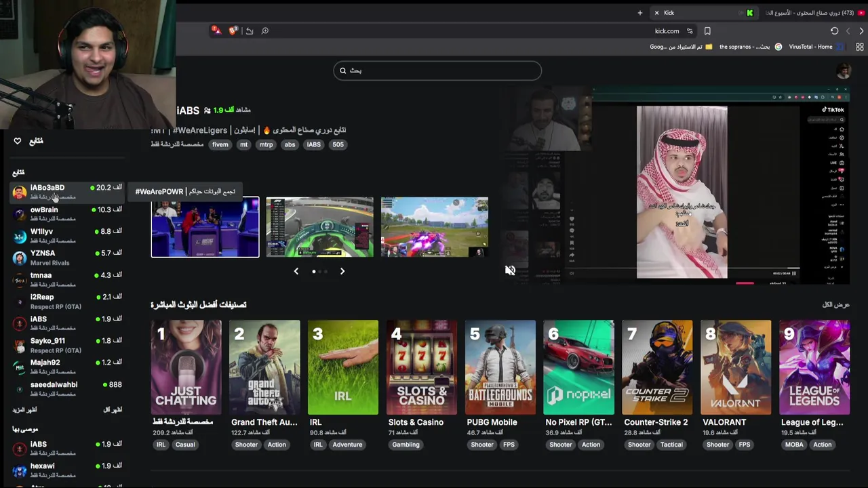Image resolution: width=868 pixels, height=488 pixels.
Task: Open the apps grid bookmark icon
Action: pyautogui.click(x=860, y=47)
